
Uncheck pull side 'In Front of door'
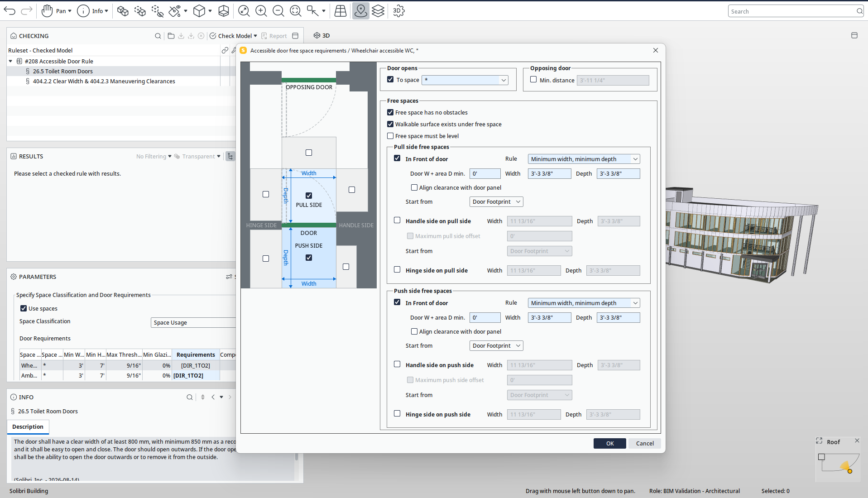tap(397, 158)
